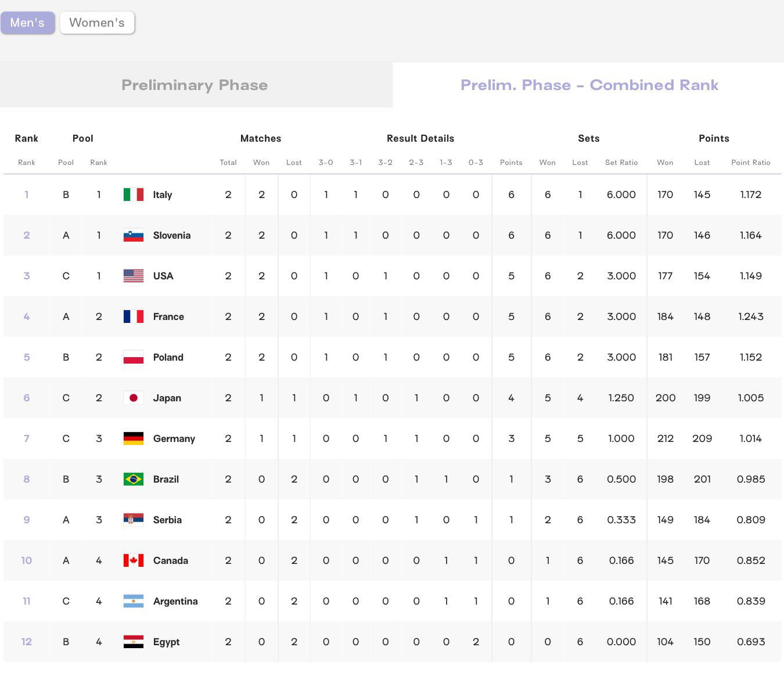Click the Brazil flag icon
This screenshot has height=676, width=784.
pos(134,479)
